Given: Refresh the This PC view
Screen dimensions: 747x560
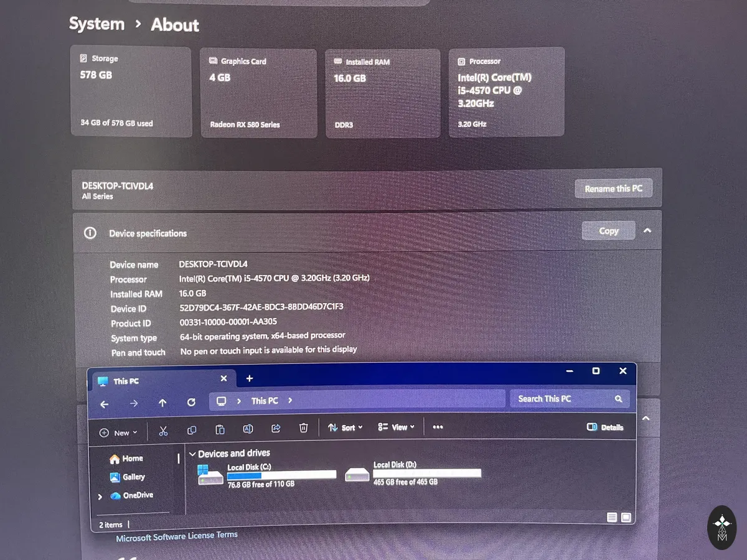Looking at the screenshot, I should point(191,402).
